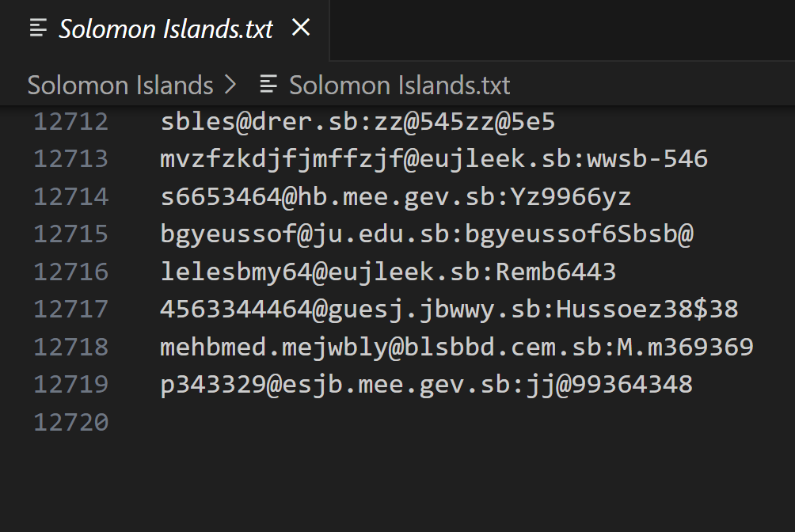
Task: Close the Solomon Islands.txt tab
Action: click(x=301, y=29)
